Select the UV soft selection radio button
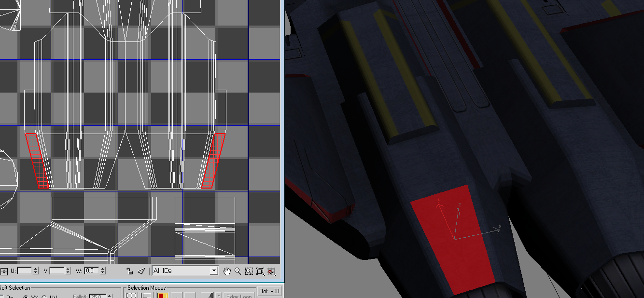Viewport: 644px width, 298px height. pos(44,297)
